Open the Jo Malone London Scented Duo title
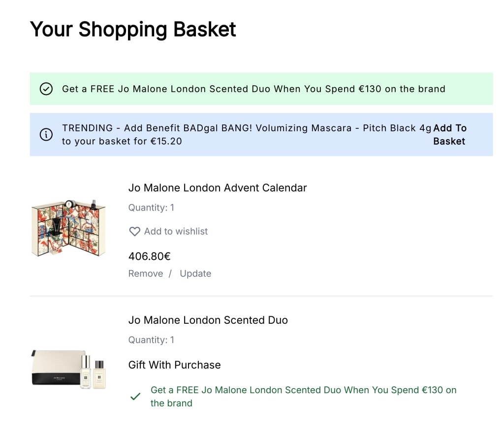This screenshot has height=429, width=504. click(x=208, y=320)
